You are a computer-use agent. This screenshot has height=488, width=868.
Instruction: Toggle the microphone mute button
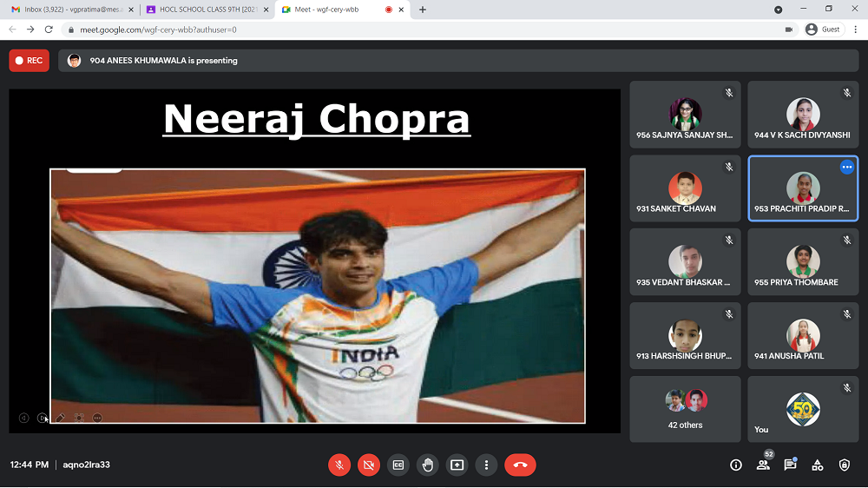click(339, 465)
